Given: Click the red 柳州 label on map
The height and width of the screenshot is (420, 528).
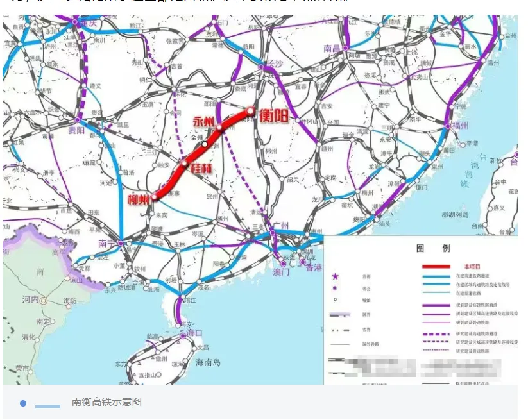Looking at the screenshot, I should 139,200.
